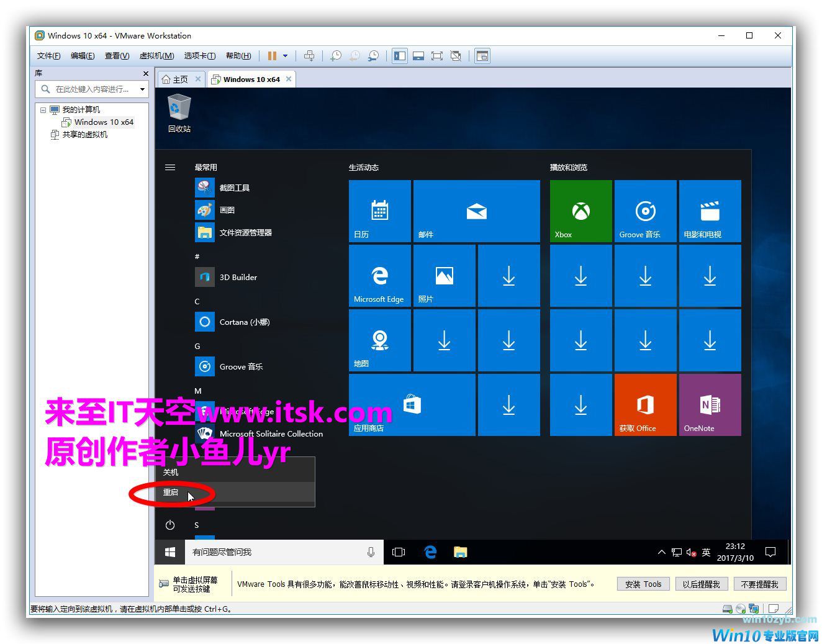Screen dimensions: 822x644
Task: Expand the library search options dropdown
Action: click(142, 89)
